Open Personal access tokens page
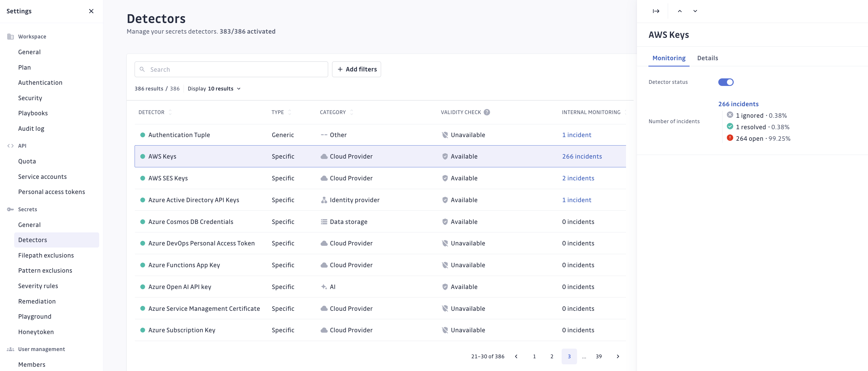The image size is (868, 371). coord(51,192)
